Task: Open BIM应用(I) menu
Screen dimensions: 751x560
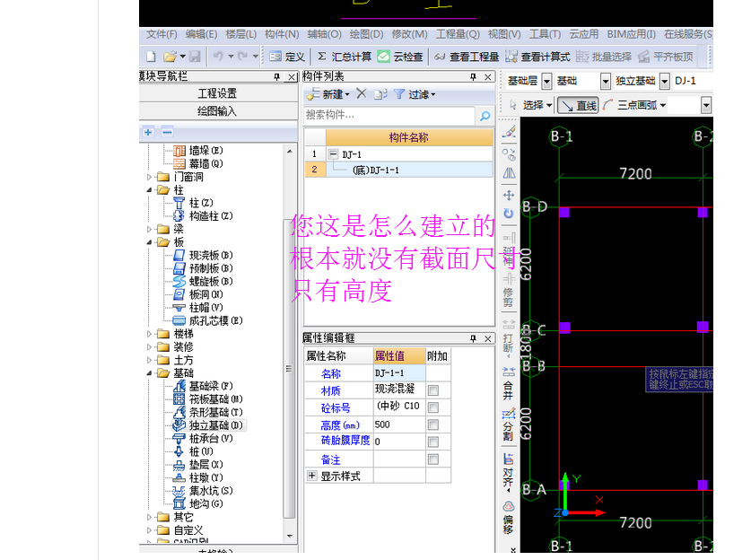Action: tap(632, 34)
